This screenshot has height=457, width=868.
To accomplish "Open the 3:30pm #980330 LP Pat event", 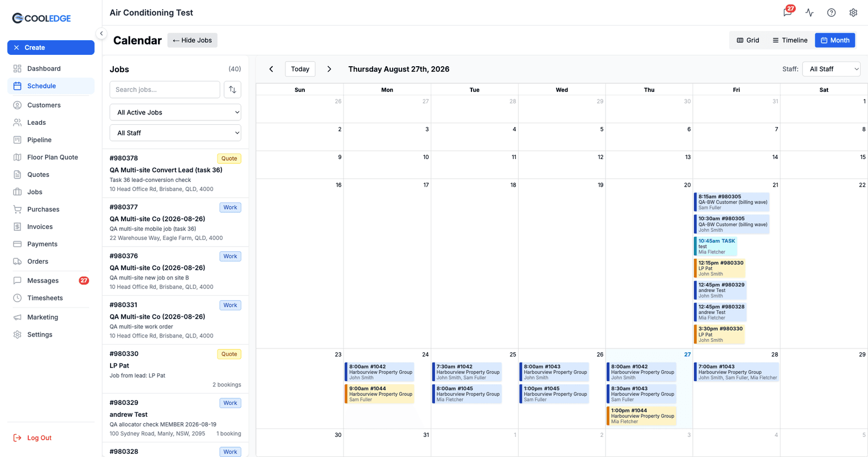I will click(719, 334).
